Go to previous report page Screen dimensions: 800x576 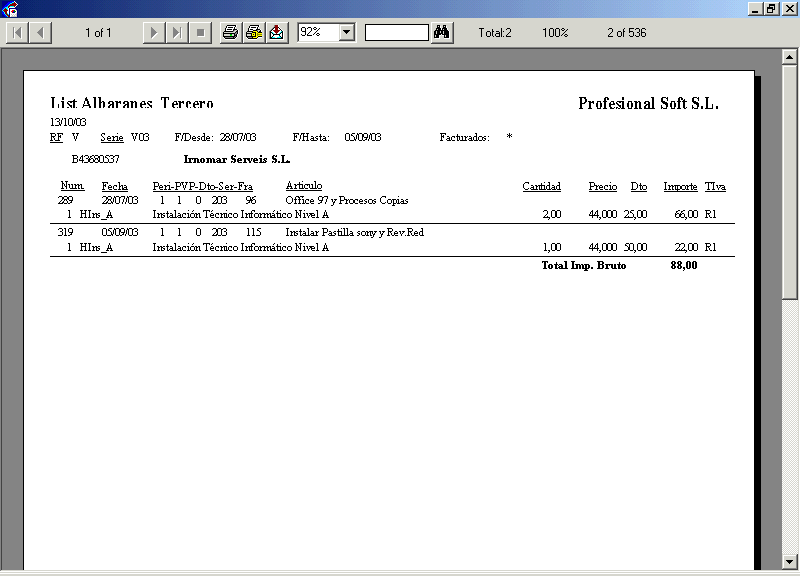pyautogui.click(x=41, y=33)
